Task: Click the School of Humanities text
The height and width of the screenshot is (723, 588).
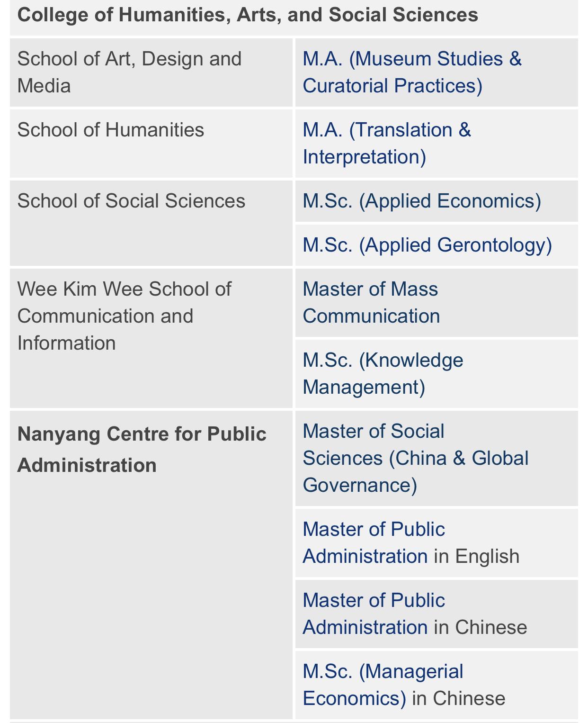Action: (111, 130)
